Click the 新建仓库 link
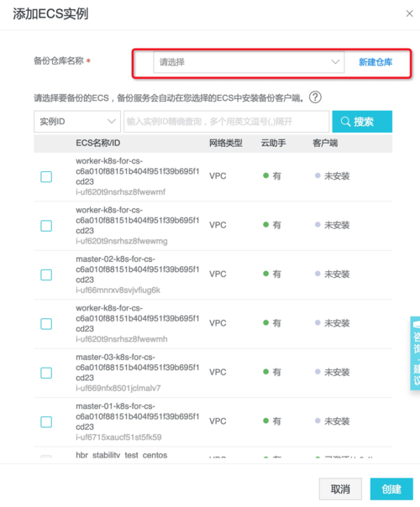This screenshot has width=420, height=507. coord(375,62)
